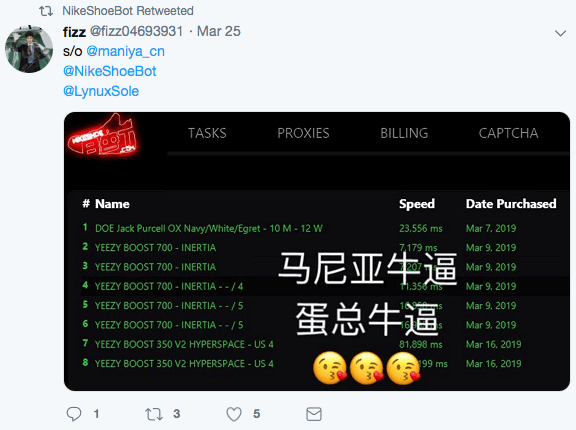Expand the tweet options chevron
The image size is (576, 430).
(560, 33)
